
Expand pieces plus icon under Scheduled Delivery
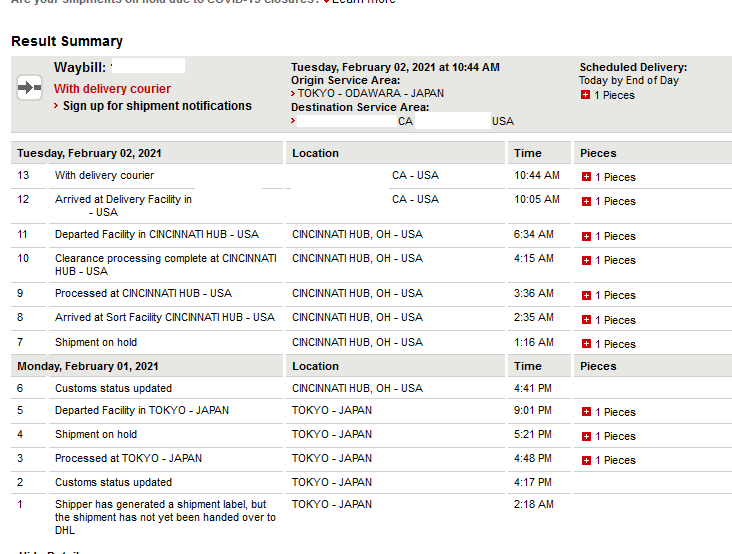585,95
